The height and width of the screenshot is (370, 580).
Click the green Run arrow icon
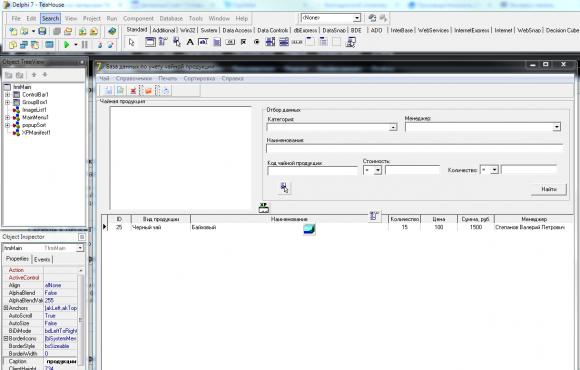point(67,45)
